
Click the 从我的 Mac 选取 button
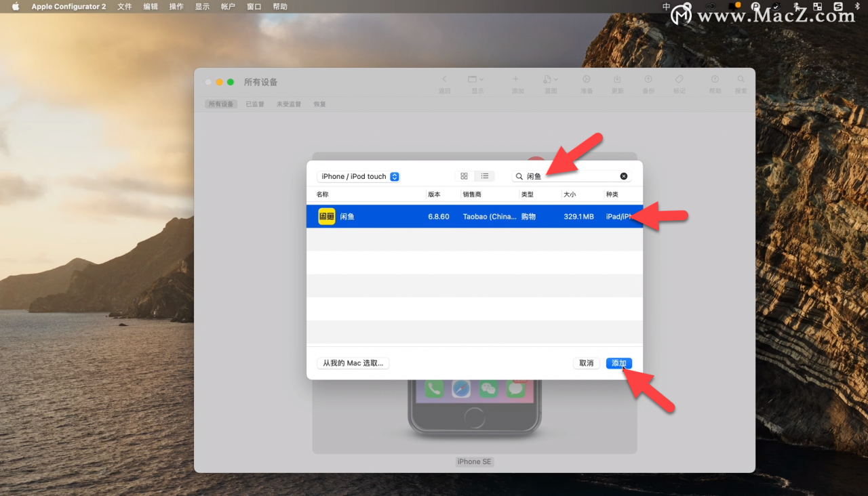pos(353,363)
